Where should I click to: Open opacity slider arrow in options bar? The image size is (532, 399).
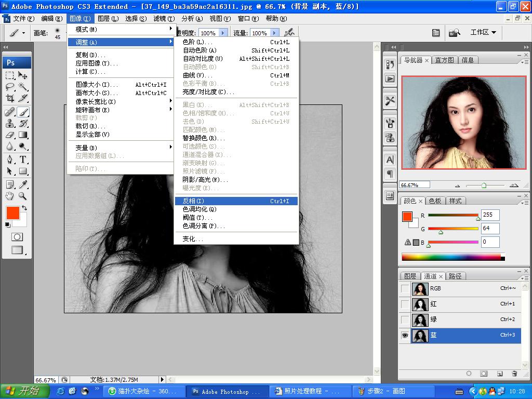pyautogui.click(x=222, y=33)
